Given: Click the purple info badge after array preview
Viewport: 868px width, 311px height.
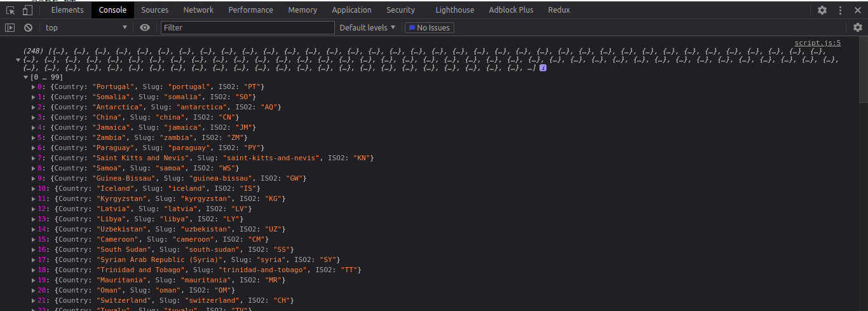Looking at the screenshot, I should click(543, 68).
